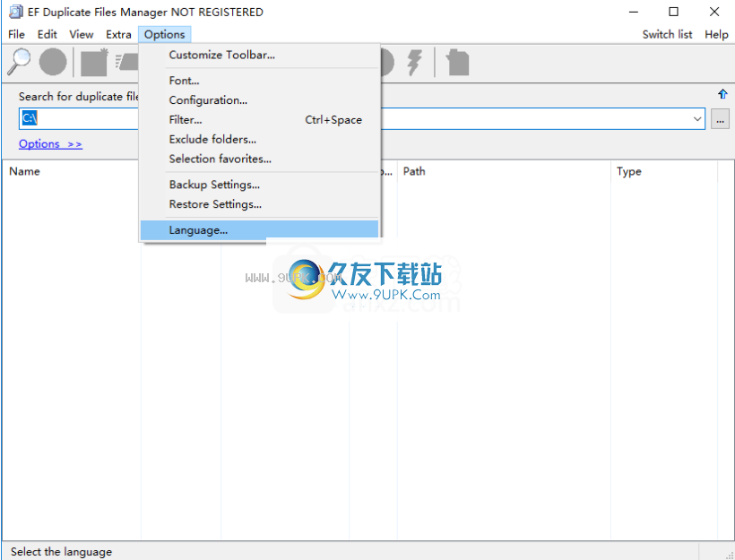Open the Extra menu

click(x=118, y=34)
